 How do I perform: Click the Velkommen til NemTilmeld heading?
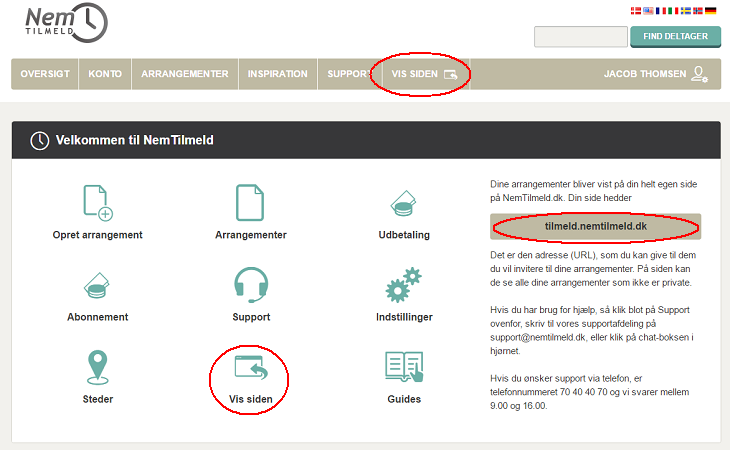[135, 140]
